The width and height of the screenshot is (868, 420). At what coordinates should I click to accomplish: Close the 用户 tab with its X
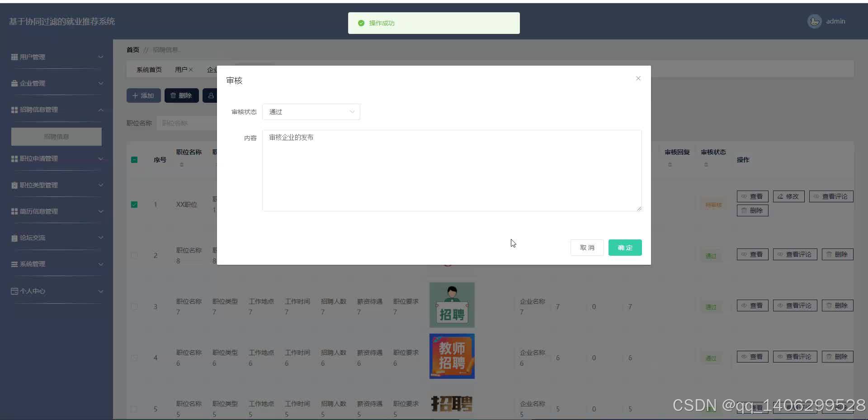coord(191,70)
